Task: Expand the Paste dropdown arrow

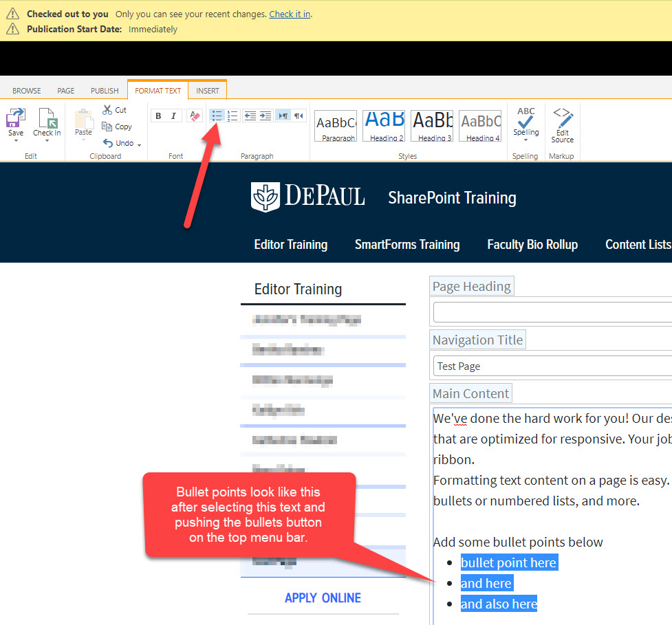Action: (x=84, y=140)
